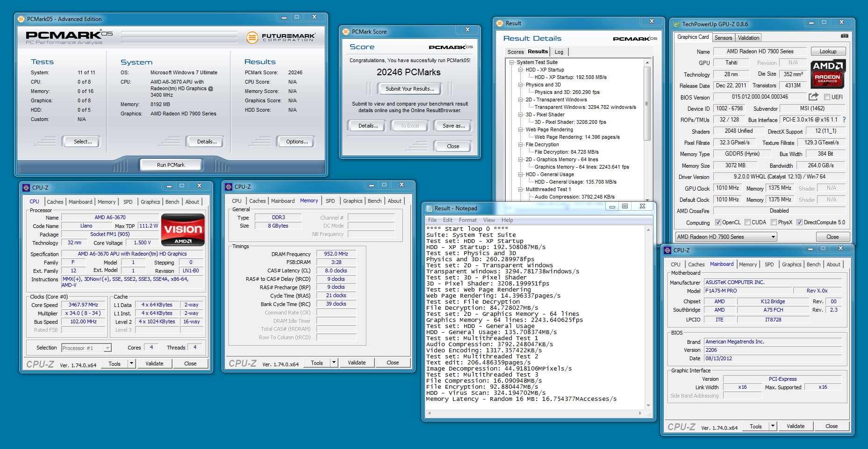868x449 pixels.
Task: Minimize the GPU-Z window
Action: [811, 22]
